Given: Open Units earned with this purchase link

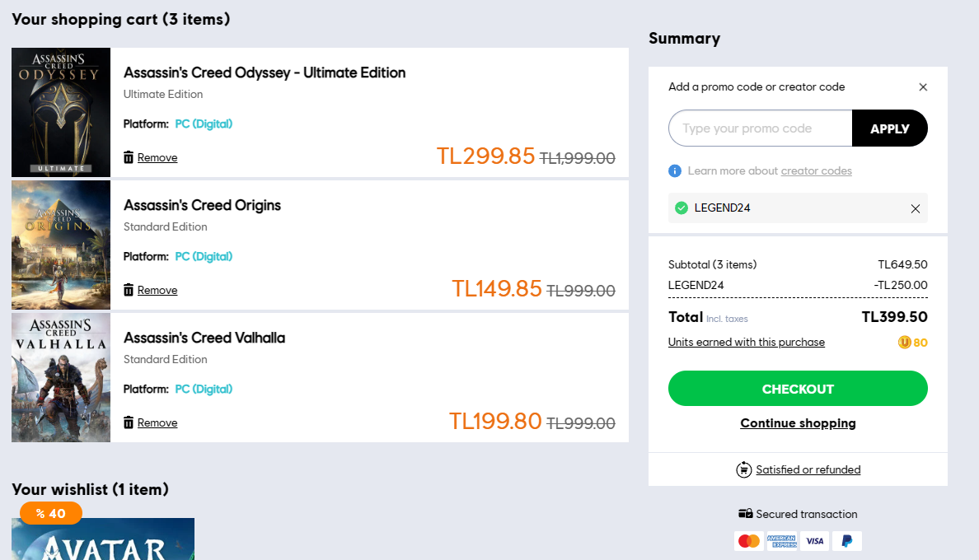Looking at the screenshot, I should click(746, 343).
